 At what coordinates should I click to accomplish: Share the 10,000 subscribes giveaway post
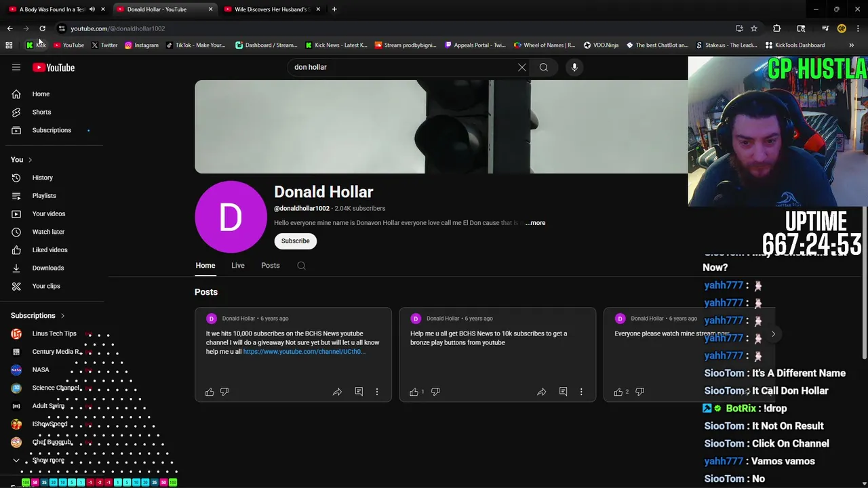(337, 392)
